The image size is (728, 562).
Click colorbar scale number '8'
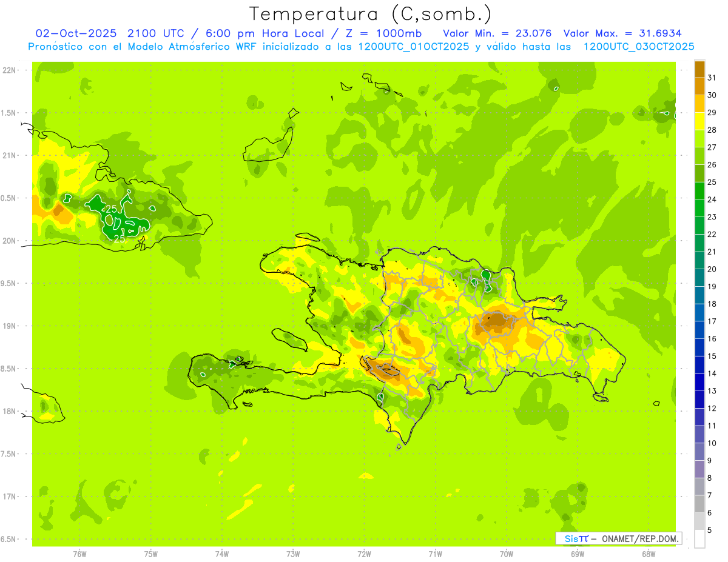coord(710,478)
